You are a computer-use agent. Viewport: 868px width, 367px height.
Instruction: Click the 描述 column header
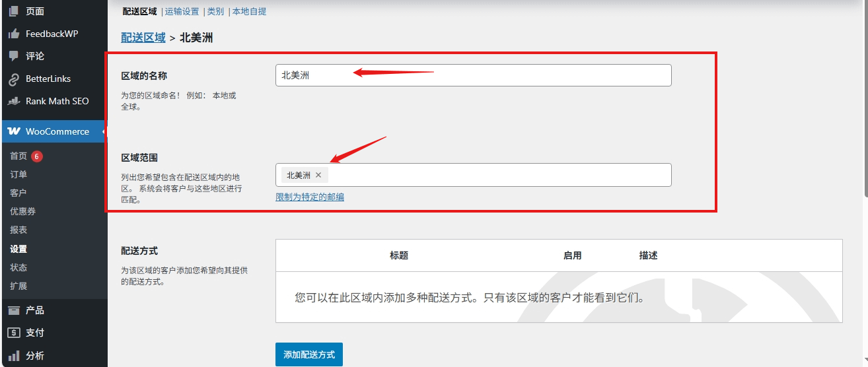(649, 255)
